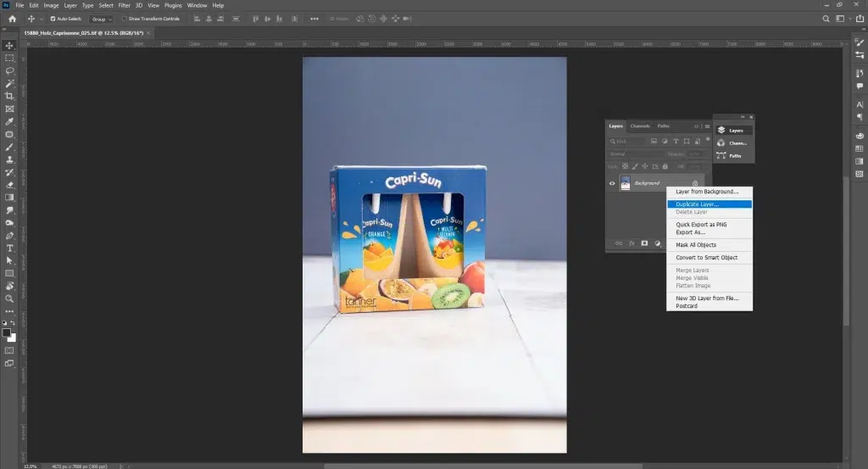Choose Mask All Objects entry
This screenshot has height=469, width=868.
coord(696,245)
